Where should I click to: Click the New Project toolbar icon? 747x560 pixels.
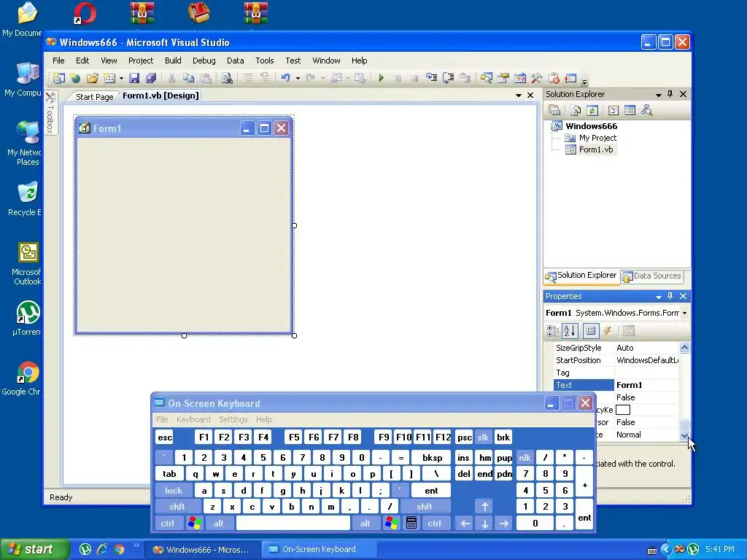[58, 78]
